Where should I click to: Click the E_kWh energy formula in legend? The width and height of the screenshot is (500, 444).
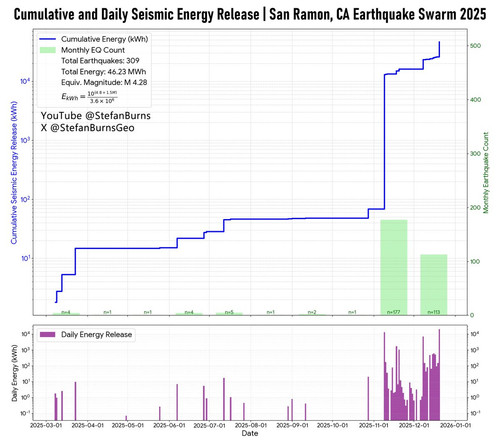pos(89,96)
